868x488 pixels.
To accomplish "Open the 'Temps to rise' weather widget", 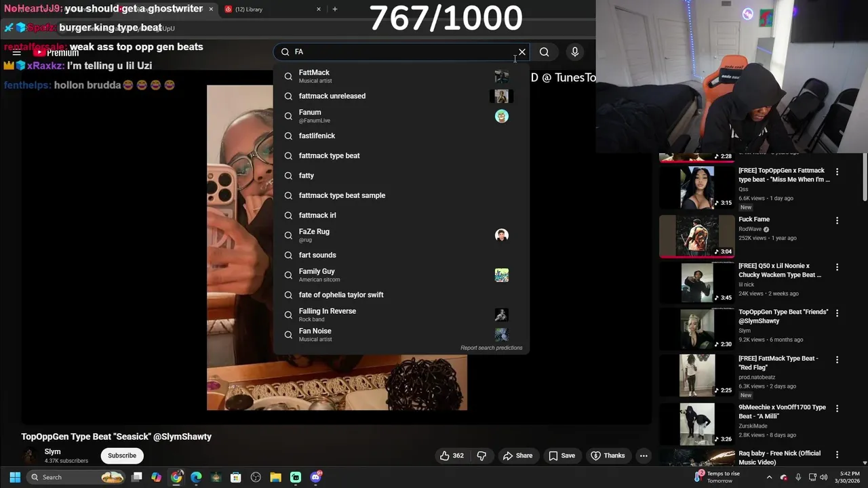I will (717, 477).
